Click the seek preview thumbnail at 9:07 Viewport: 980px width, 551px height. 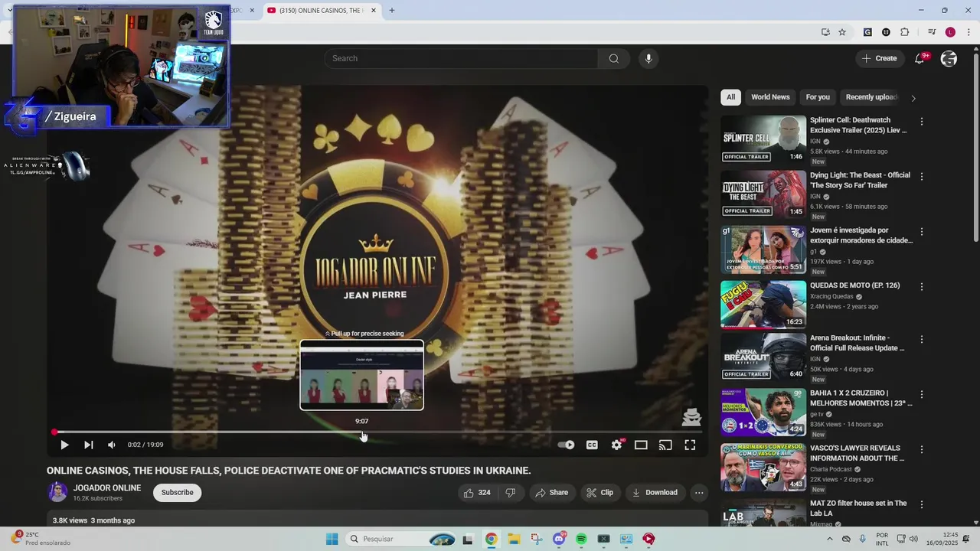[x=361, y=375]
